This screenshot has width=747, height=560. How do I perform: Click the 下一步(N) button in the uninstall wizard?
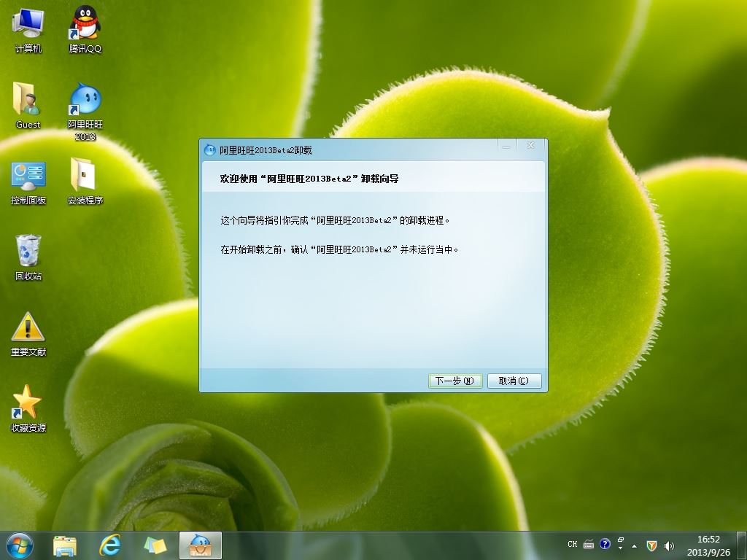[x=455, y=381]
